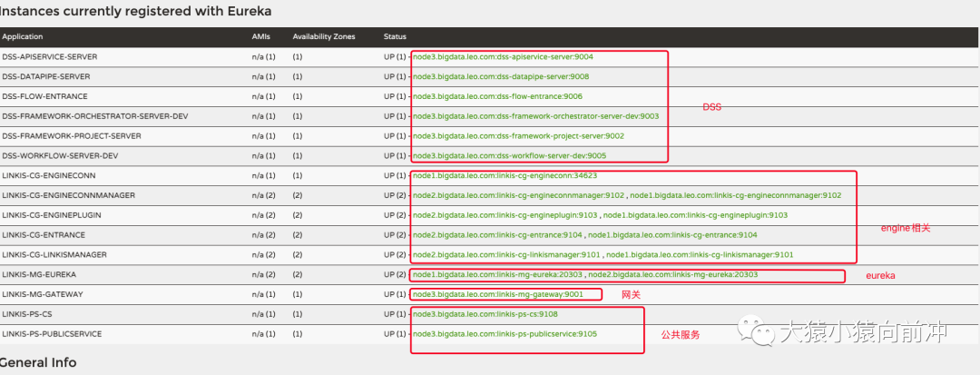Image resolution: width=980 pixels, height=375 pixels.
Task: Select the LINKIS-CG-ENGINEPLUGIN application name
Action: (52, 215)
